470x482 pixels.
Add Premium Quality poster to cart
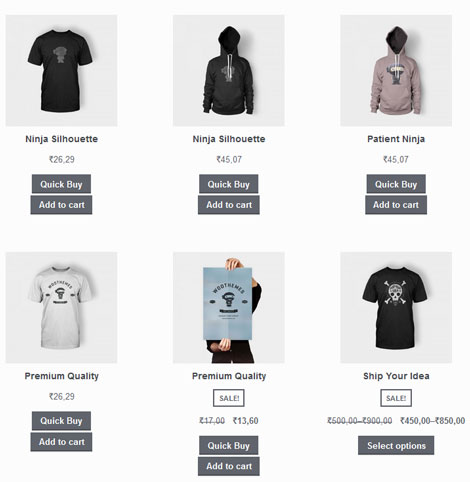pos(229,466)
